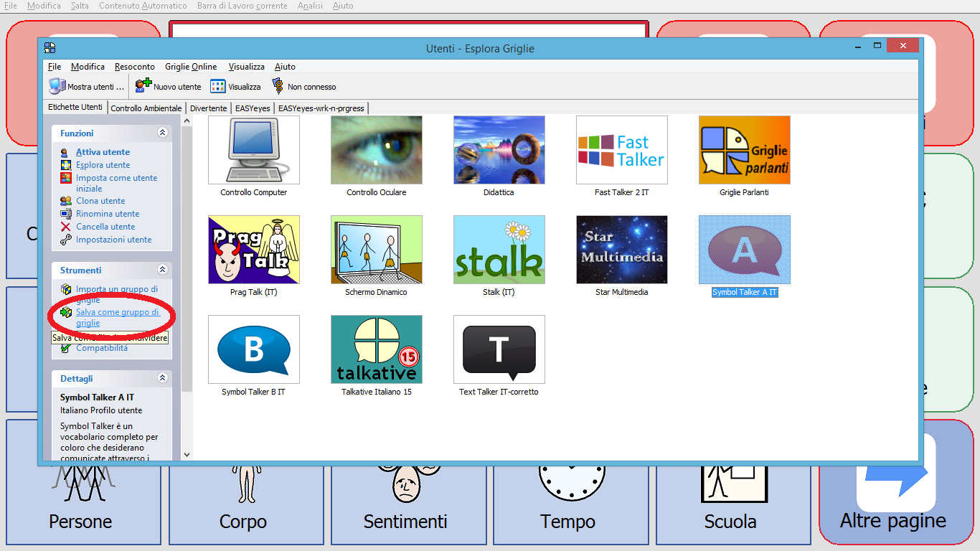Screen dimensions: 980x551
Task: Select the Scuola cell in background grid
Action: click(734, 482)
